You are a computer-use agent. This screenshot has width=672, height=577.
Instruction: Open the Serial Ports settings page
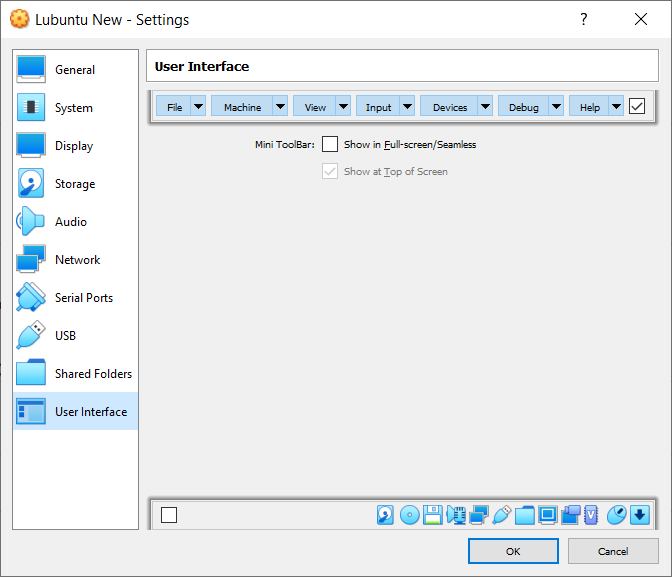tap(75, 298)
